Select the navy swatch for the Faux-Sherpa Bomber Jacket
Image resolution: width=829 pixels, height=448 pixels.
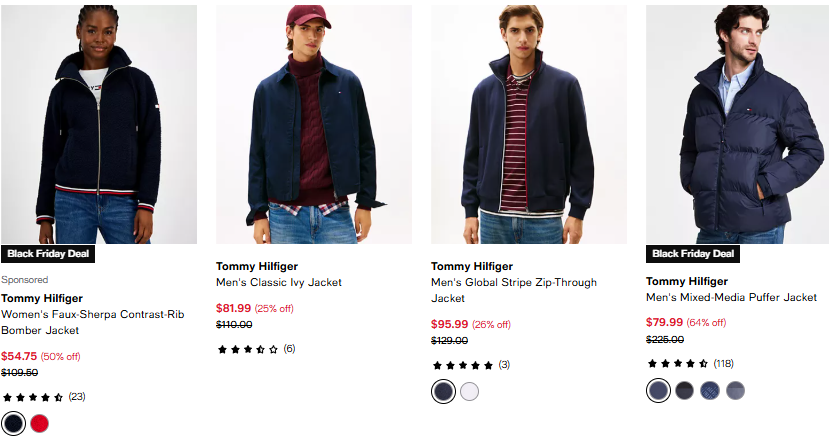point(13,423)
